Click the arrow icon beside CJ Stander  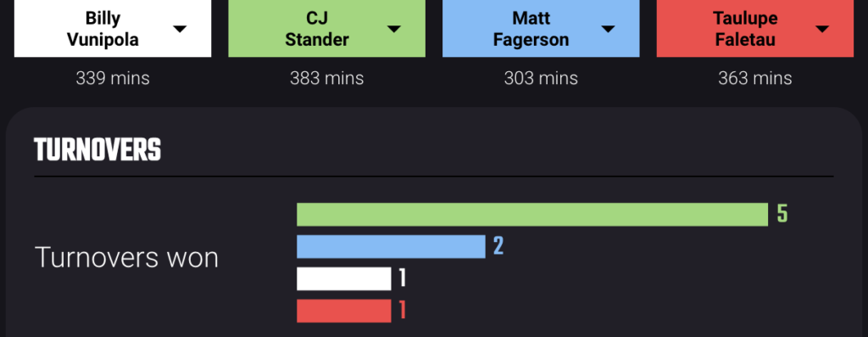393,30
